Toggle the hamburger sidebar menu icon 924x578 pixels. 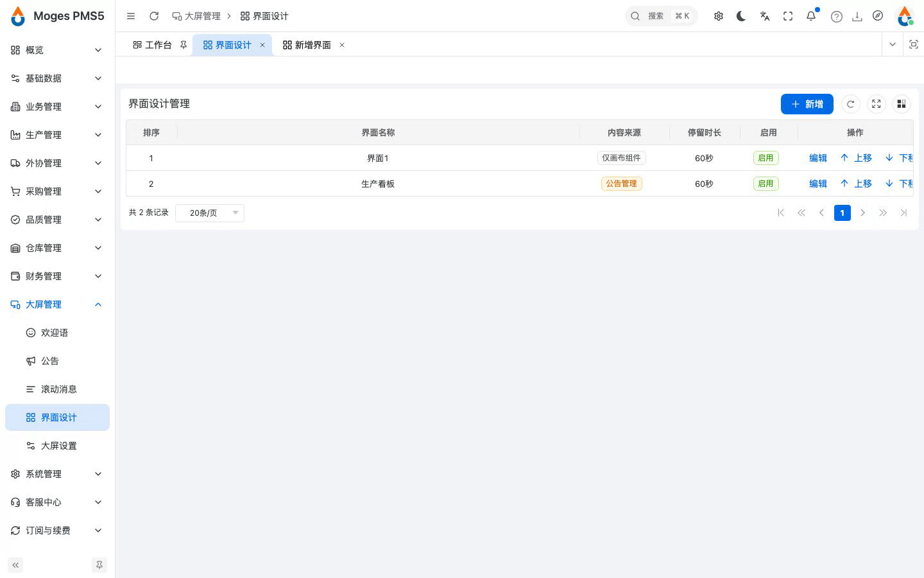(x=131, y=16)
